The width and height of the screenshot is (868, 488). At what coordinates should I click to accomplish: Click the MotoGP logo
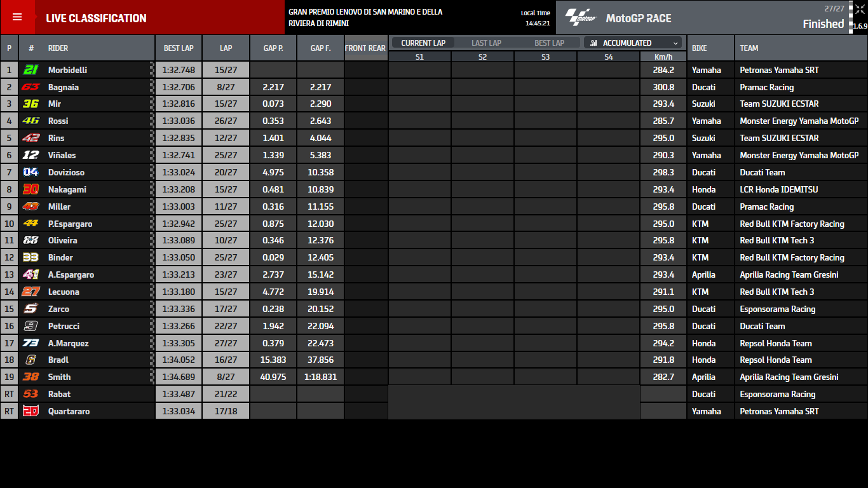point(581,18)
